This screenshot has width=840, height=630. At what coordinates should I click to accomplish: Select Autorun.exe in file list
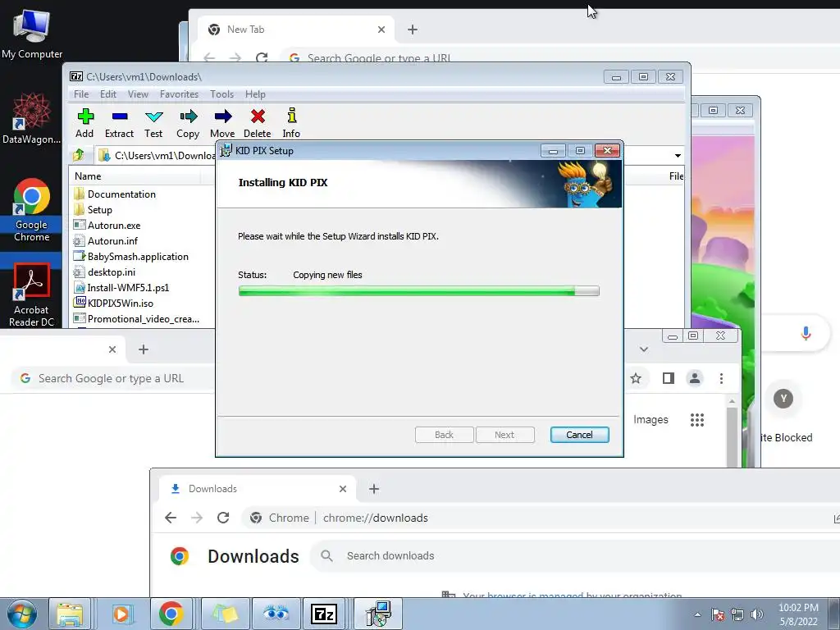[114, 226]
